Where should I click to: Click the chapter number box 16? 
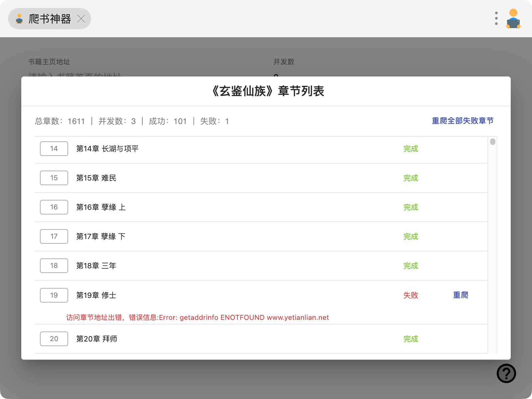click(54, 207)
